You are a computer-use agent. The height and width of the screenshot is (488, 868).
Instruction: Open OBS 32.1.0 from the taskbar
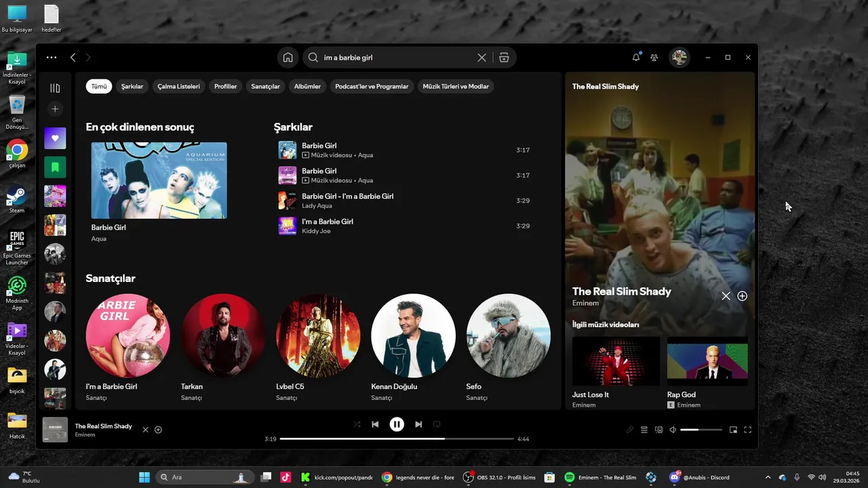(499, 477)
